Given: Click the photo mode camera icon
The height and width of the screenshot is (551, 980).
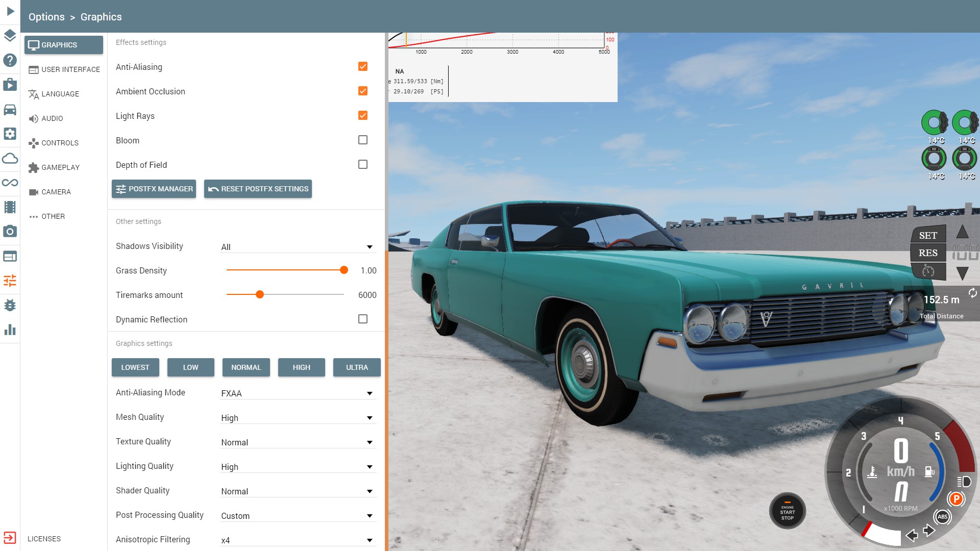Looking at the screenshot, I should (x=10, y=232).
